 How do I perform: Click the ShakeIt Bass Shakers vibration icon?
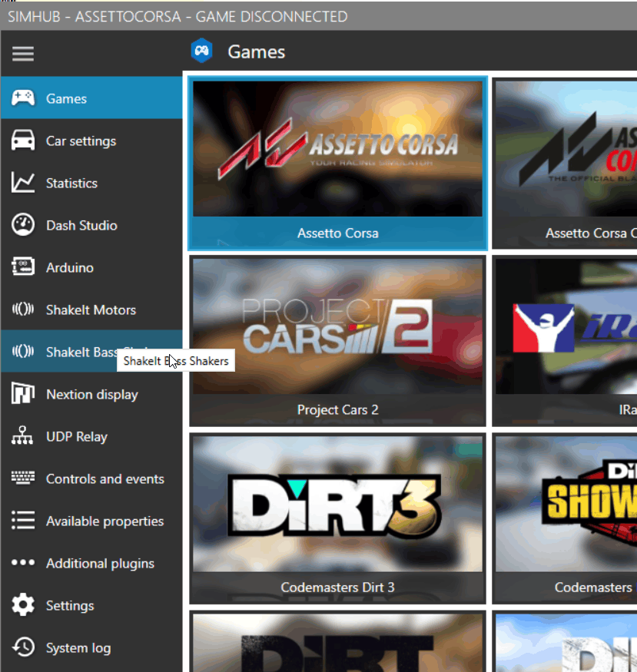[x=23, y=352]
